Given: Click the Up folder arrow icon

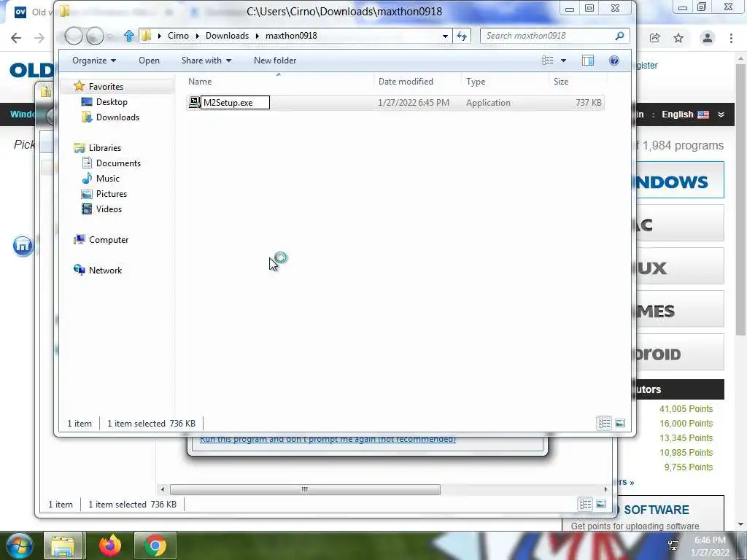Looking at the screenshot, I should [128, 36].
